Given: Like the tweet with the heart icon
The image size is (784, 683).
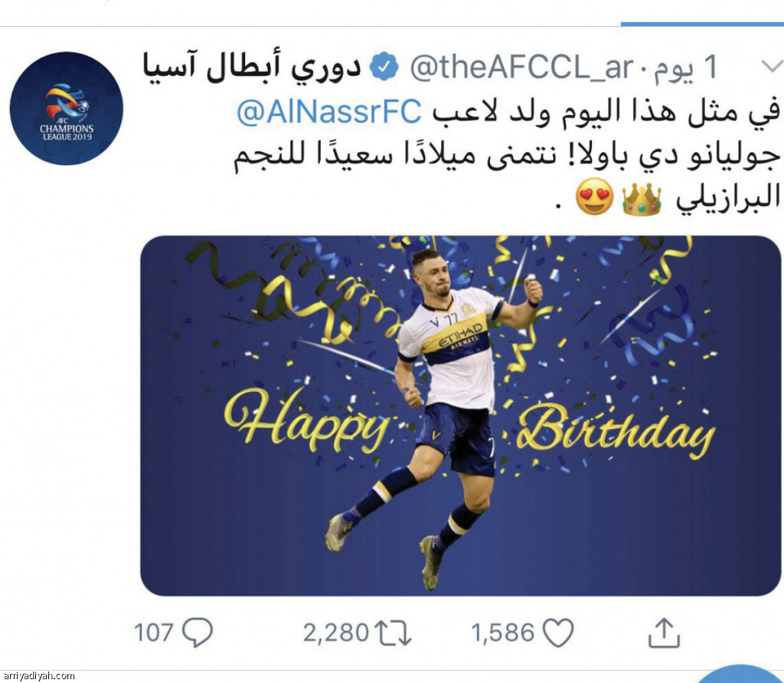Looking at the screenshot, I should [558, 633].
